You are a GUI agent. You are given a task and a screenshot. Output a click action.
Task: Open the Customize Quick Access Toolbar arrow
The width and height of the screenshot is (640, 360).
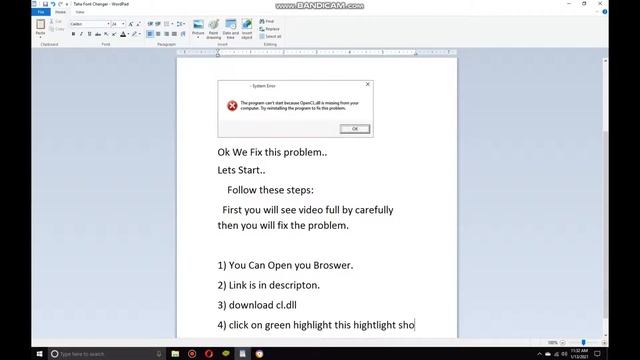[67, 4]
